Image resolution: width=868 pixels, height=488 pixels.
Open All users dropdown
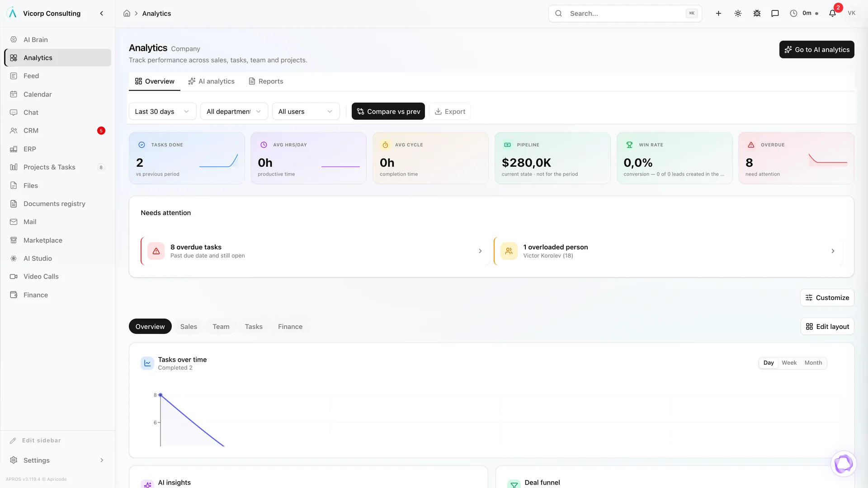click(306, 111)
